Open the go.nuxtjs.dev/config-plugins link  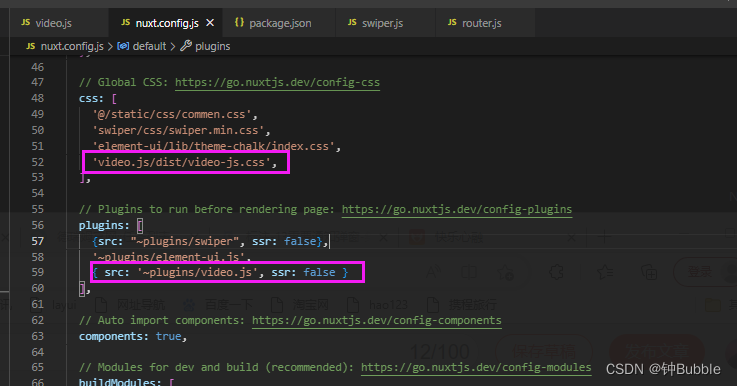pos(457,209)
